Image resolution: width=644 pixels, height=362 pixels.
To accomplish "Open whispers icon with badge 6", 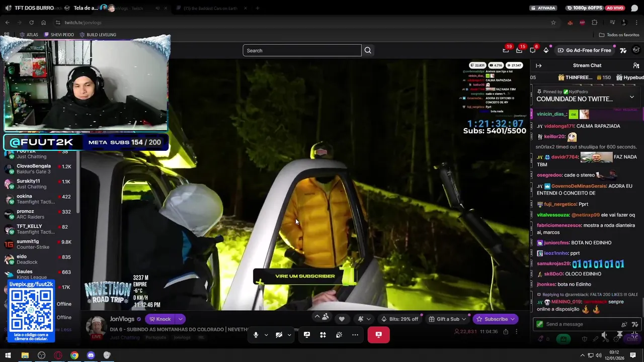I will pyautogui.click(x=533, y=50).
